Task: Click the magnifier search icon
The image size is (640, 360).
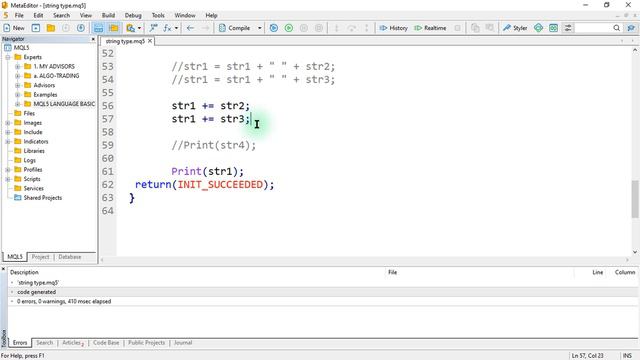Action: coord(616,28)
